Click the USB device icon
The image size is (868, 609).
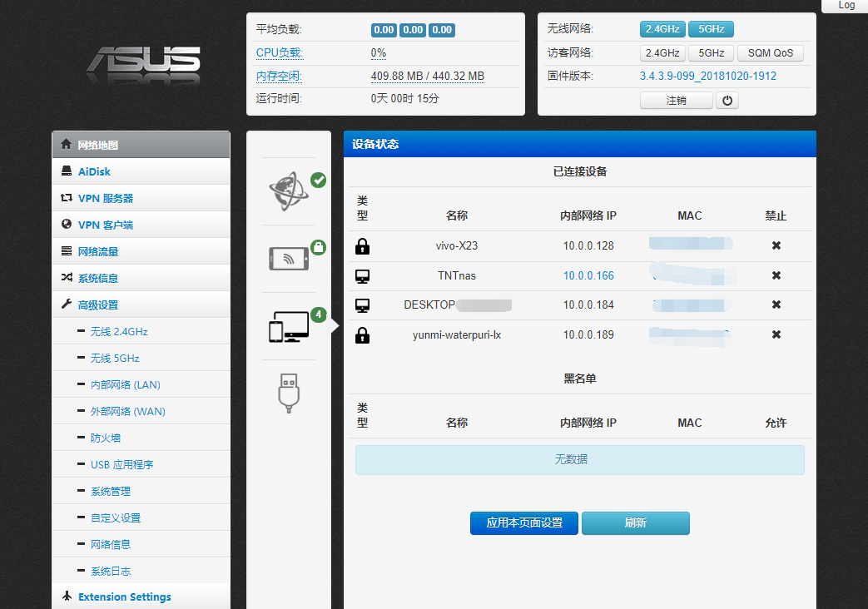(289, 393)
